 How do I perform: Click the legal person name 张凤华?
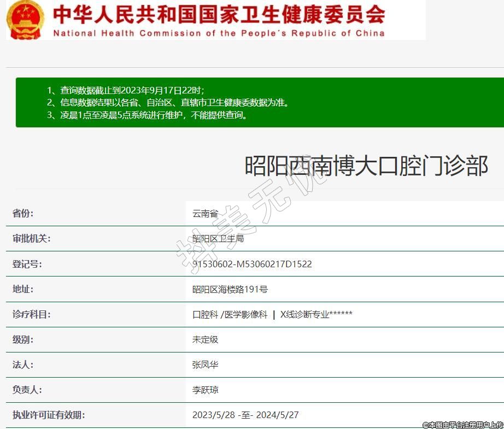click(205, 365)
